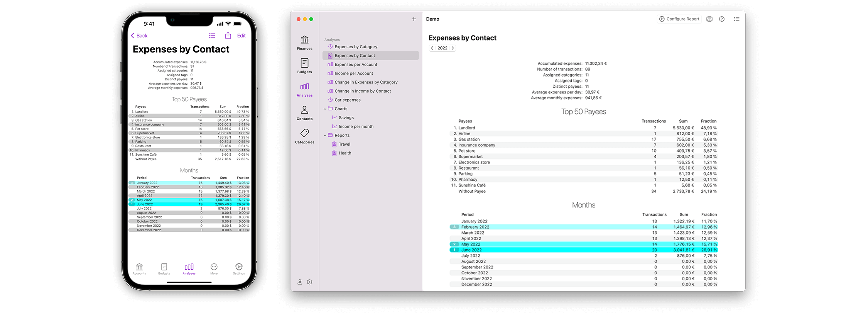868x316 pixels.
Task: Click Airline payee row in Mac report
Action: coord(584,134)
